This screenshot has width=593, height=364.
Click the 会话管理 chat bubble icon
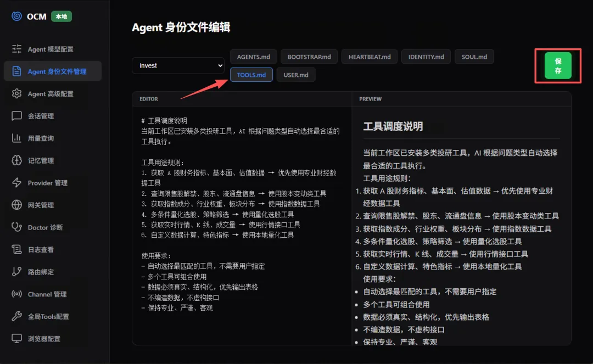[x=16, y=116]
